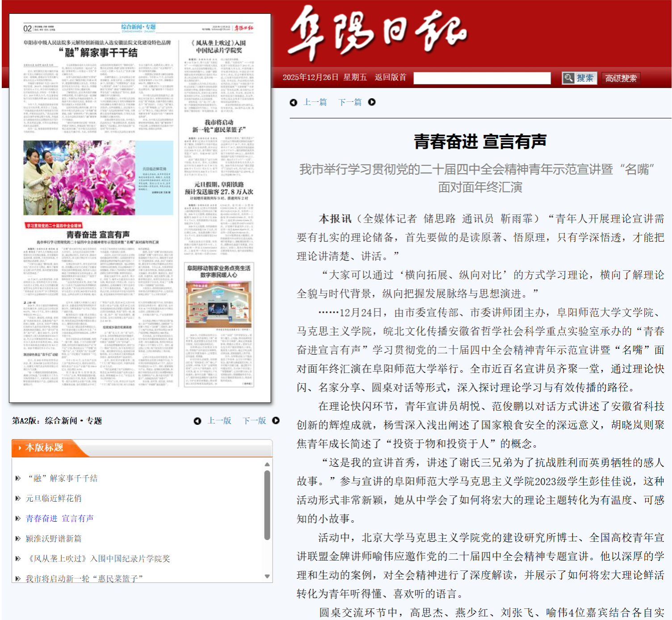Screen dimensions: 672x620
Task: Select the 本版标题 tab header
Action: pos(44,448)
